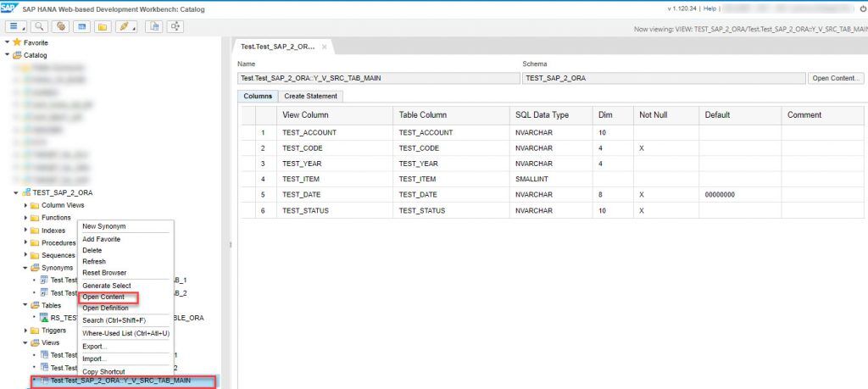Click the RS_TES table icon under Tables
Viewport: 868px width, 389px height.
44,318
